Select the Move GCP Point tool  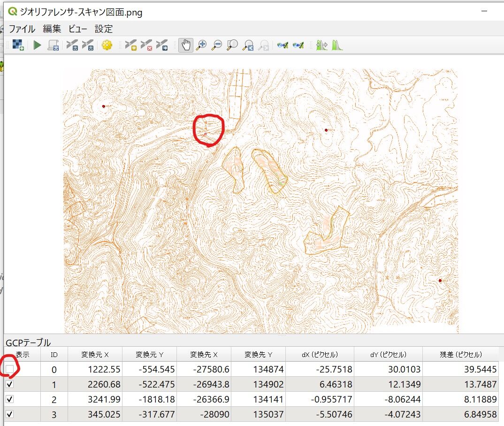click(162, 45)
